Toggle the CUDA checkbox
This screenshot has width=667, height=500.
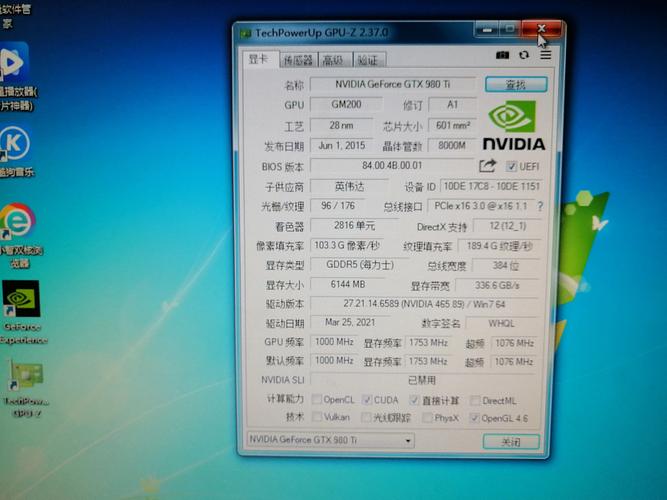click(367, 400)
